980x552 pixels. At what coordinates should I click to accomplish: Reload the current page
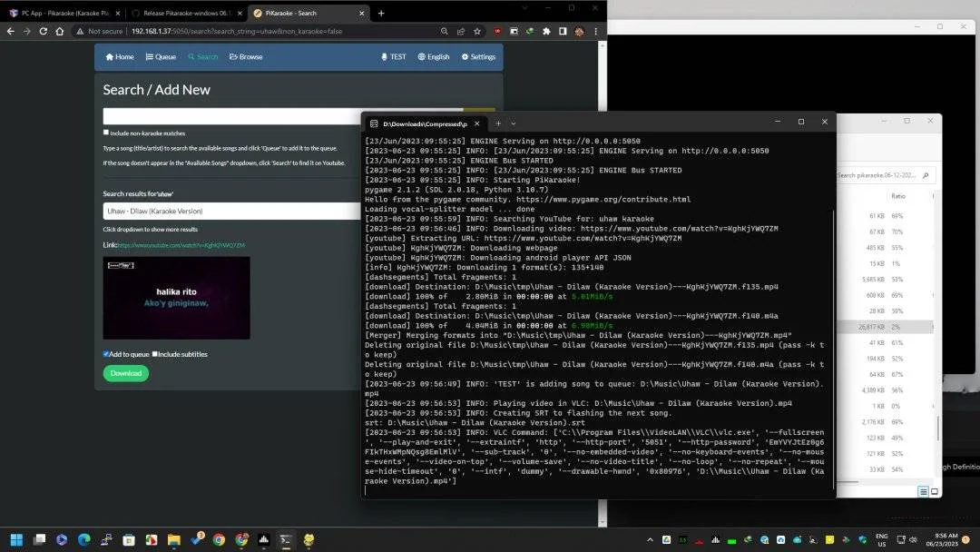tap(44, 31)
